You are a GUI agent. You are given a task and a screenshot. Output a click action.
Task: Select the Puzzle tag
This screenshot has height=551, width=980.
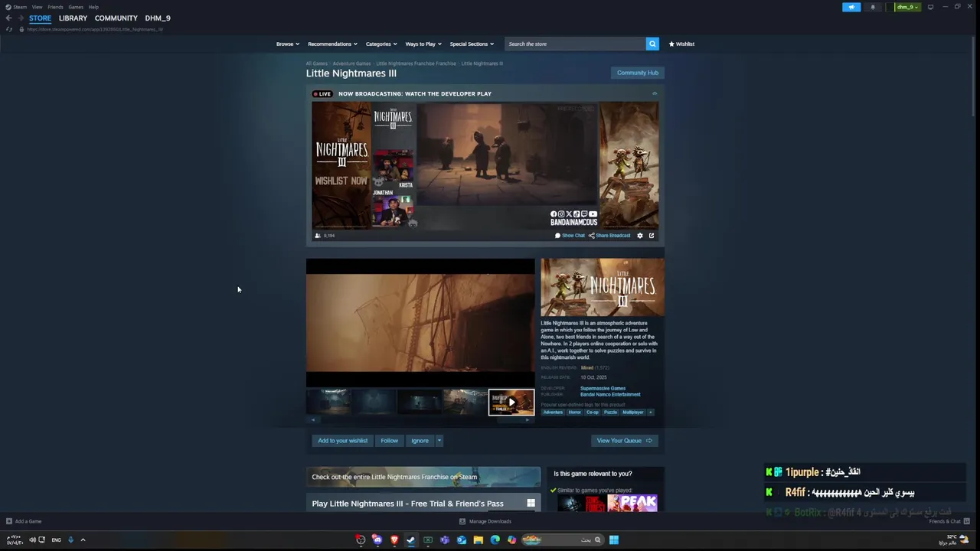tap(610, 412)
